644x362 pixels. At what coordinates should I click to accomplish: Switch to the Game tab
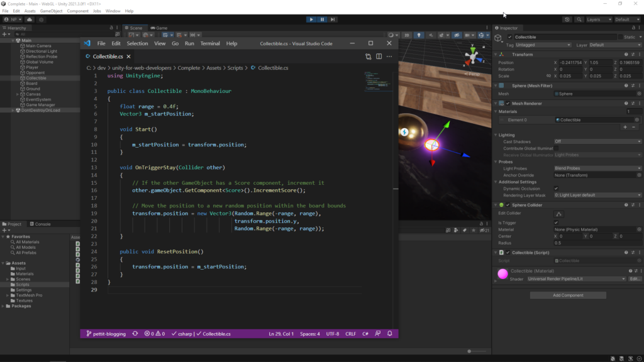click(x=159, y=28)
